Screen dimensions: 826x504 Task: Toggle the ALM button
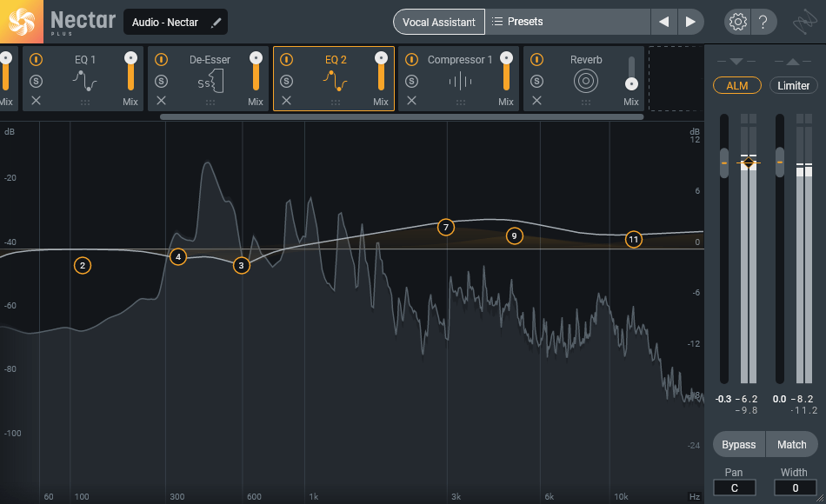737,85
